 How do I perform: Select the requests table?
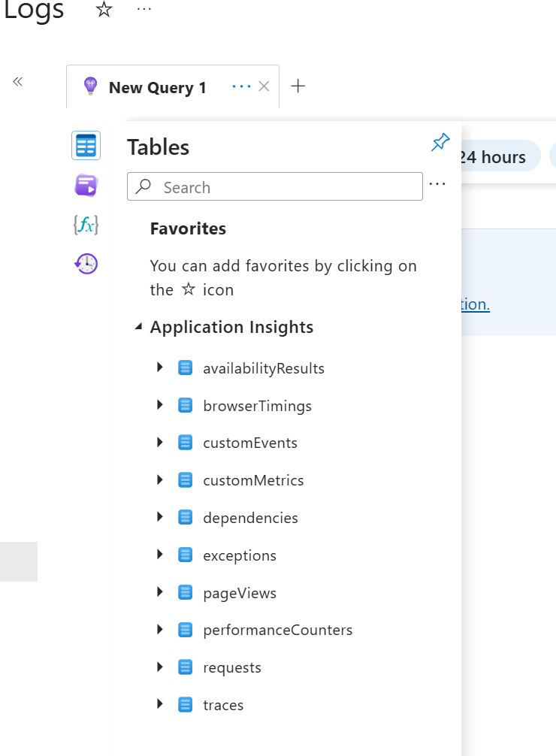[x=232, y=667]
